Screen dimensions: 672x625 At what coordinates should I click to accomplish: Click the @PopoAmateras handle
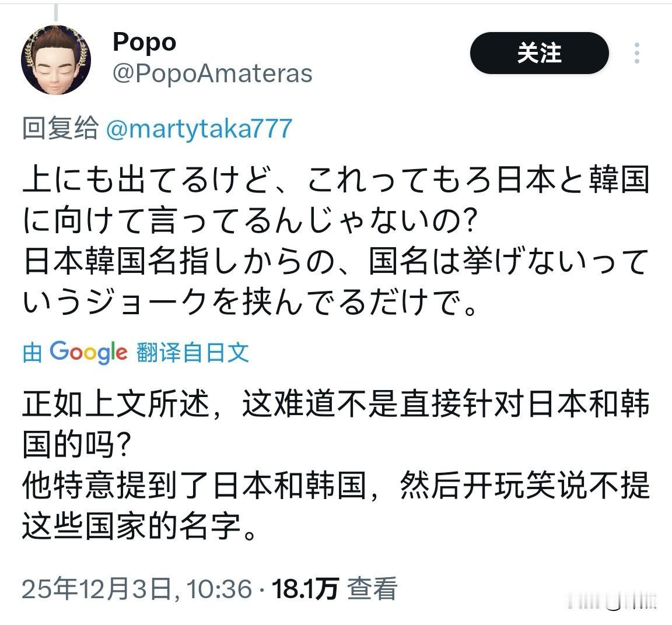pyautogui.click(x=212, y=73)
